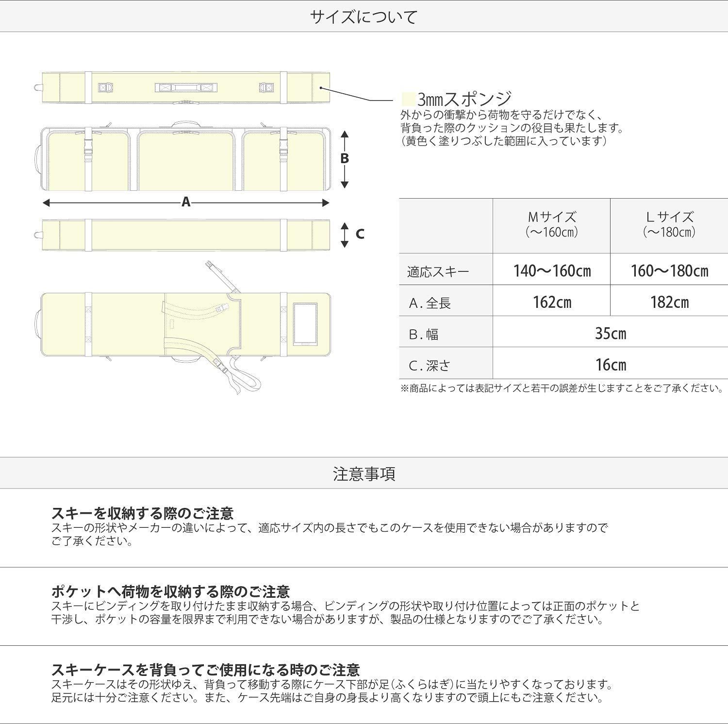Click the side-view case diagram beside C

(186, 235)
